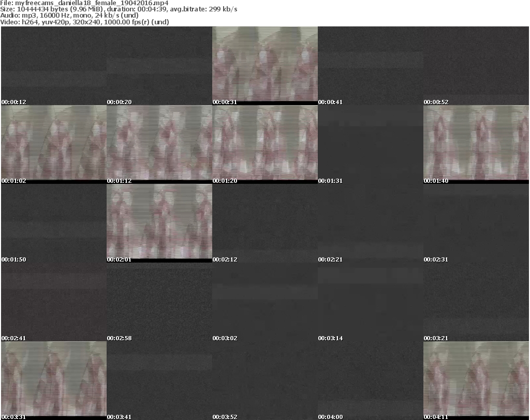530x420 pixels.
Task: Select the thumbnail frame stamped 00:01:50
Action: [54, 223]
